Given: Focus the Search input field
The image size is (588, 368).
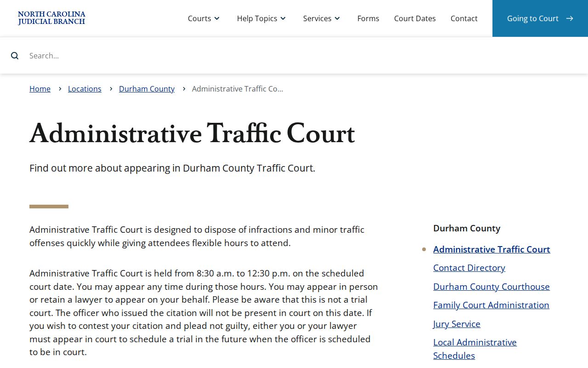Looking at the screenshot, I should [303, 56].
